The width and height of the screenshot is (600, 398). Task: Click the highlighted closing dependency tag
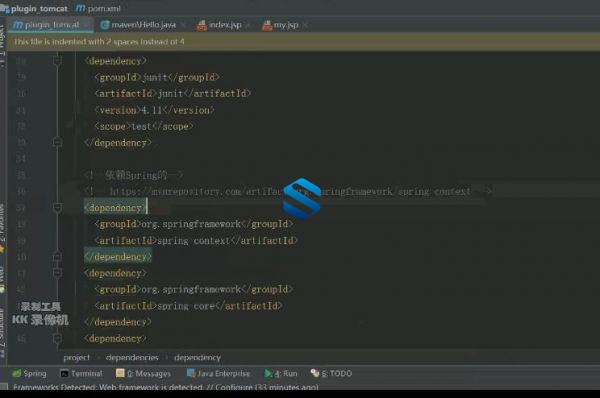[118, 257]
